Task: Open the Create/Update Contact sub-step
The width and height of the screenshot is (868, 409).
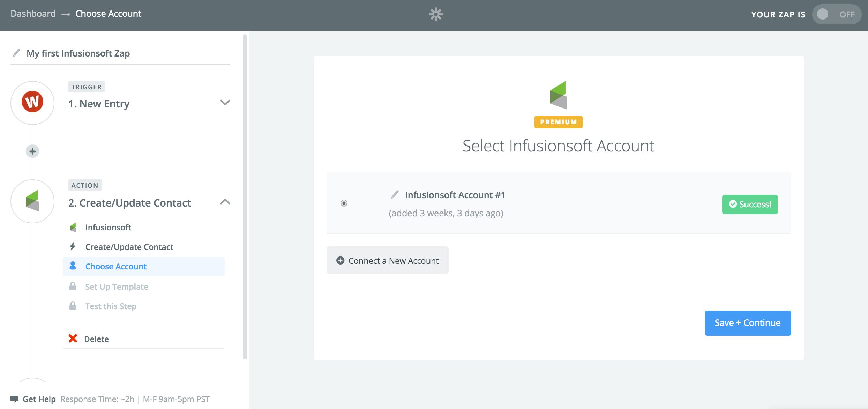Action: click(x=129, y=247)
